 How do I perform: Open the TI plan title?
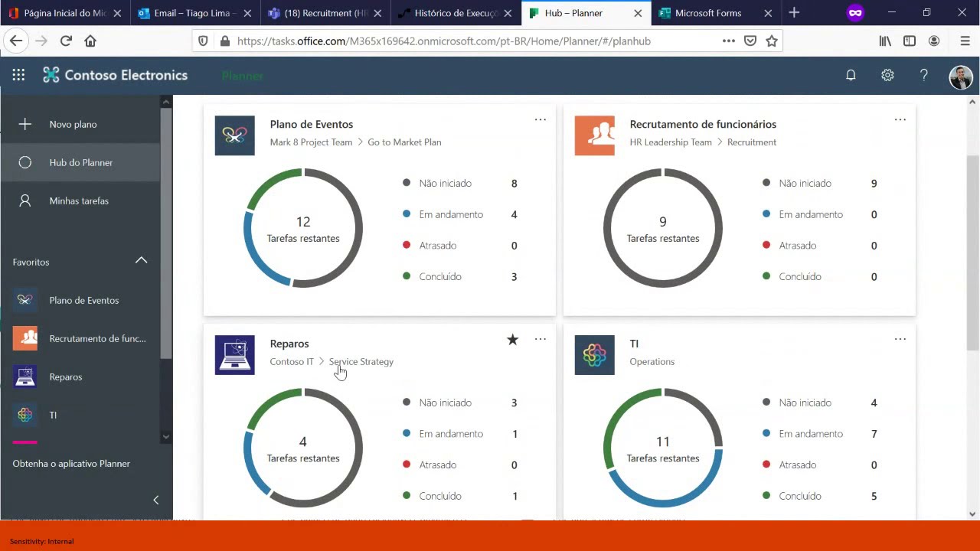(634, 344)
